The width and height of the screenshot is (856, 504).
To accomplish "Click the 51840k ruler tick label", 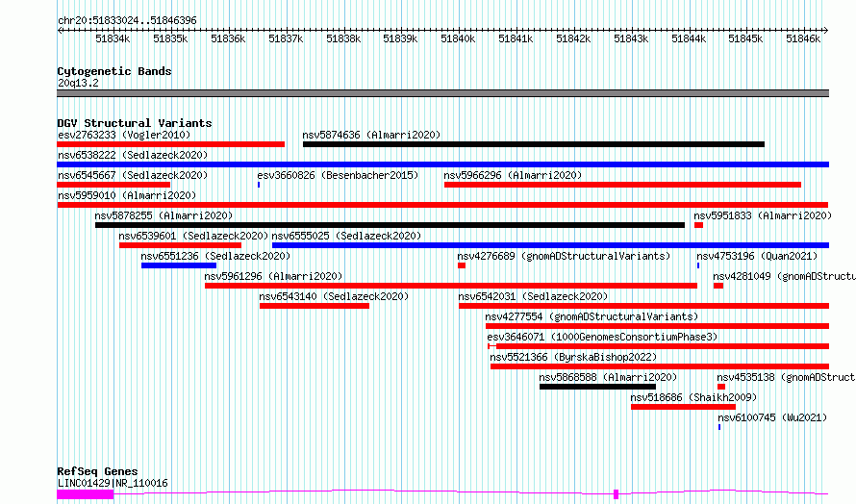I will point(458,38).
